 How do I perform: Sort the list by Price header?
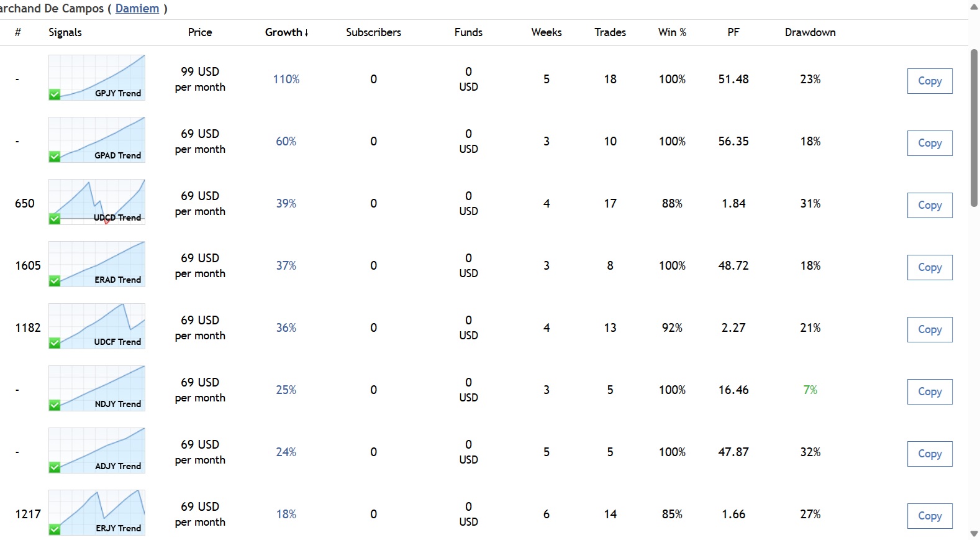(200, 32)
